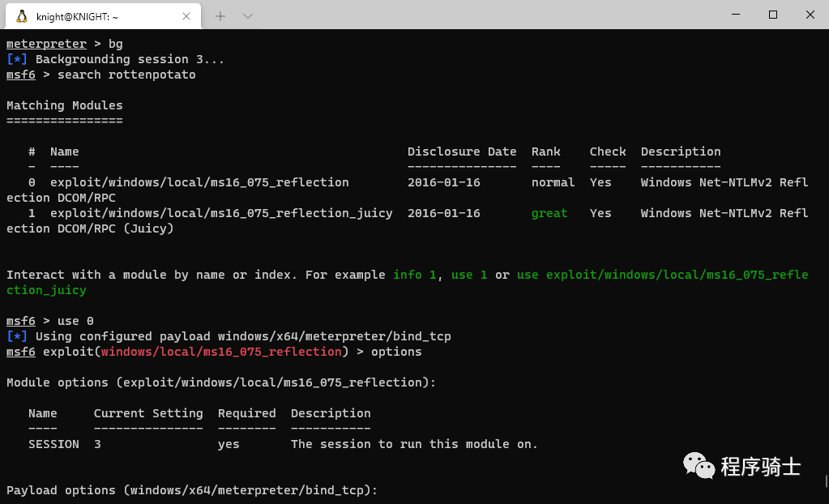Click the 'bg' command text

(115, 44)
